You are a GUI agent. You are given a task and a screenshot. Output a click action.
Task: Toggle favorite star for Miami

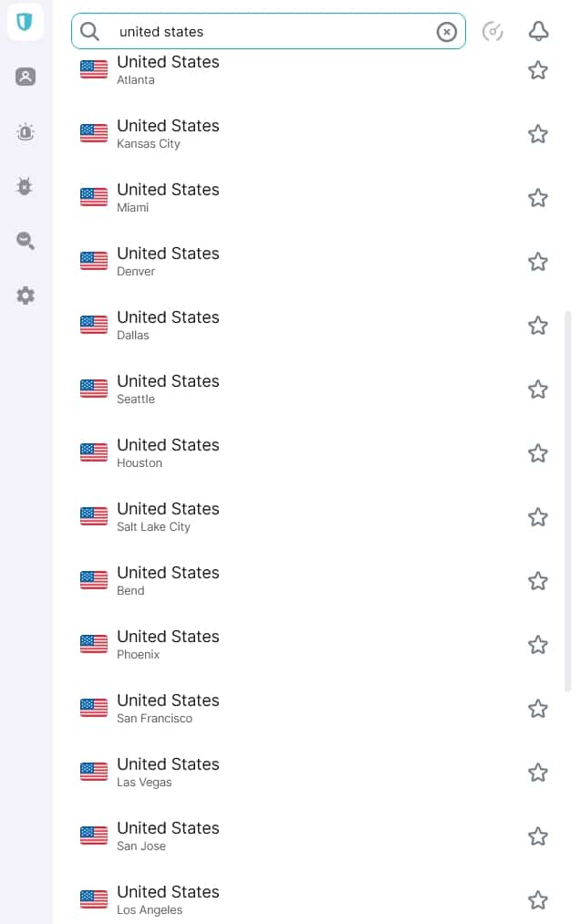[537, 198]
